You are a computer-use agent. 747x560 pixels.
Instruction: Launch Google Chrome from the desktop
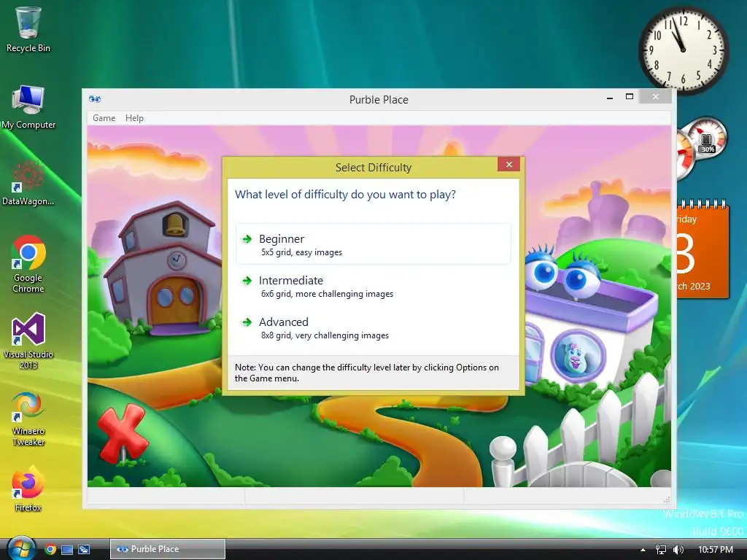pos(28,264)
